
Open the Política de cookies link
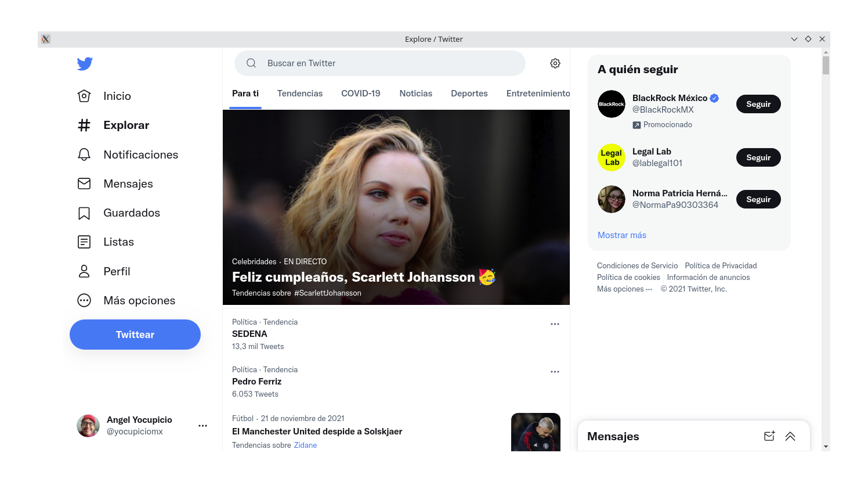click(628, 277)
